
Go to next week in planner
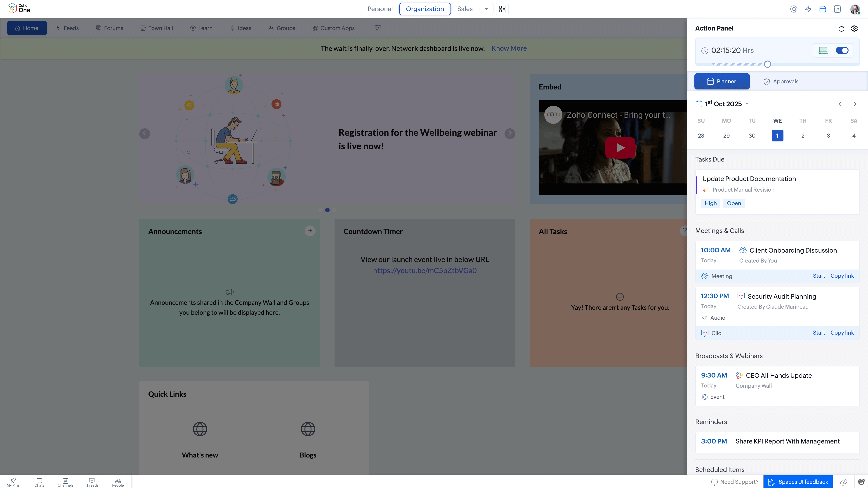click(x=855, y=104)
